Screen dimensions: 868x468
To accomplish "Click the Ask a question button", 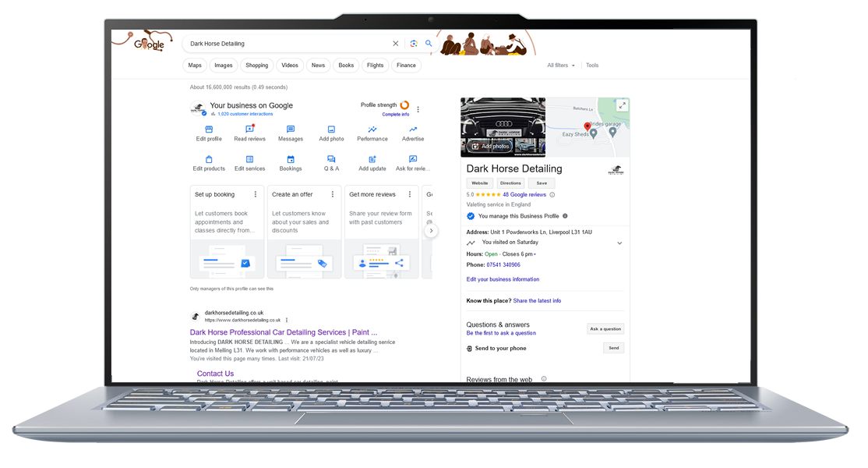I will pos(605,329).
